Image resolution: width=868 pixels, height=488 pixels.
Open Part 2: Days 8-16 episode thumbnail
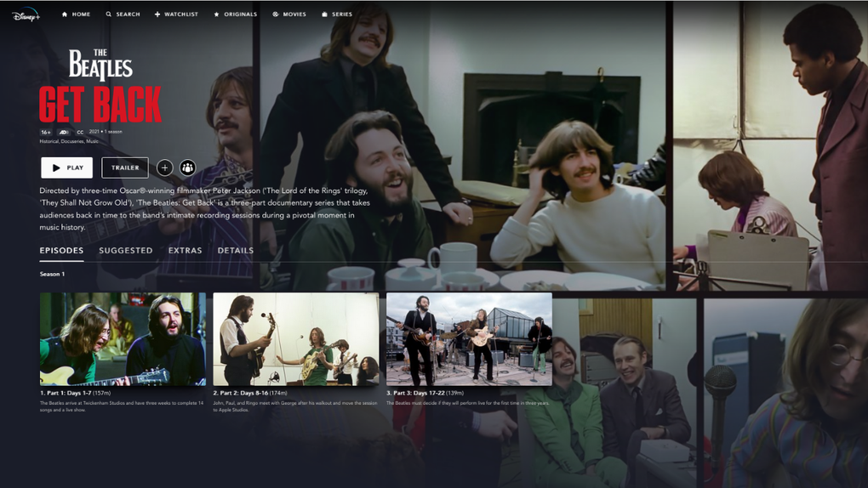(296, 339)
